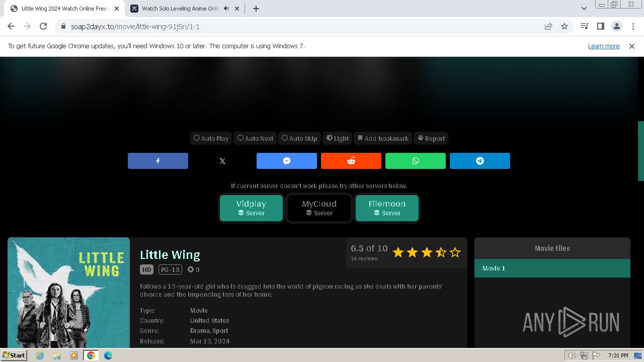644x362 pixels.
Task: Bookmark this page with star icon
Action: click(565, 27)
